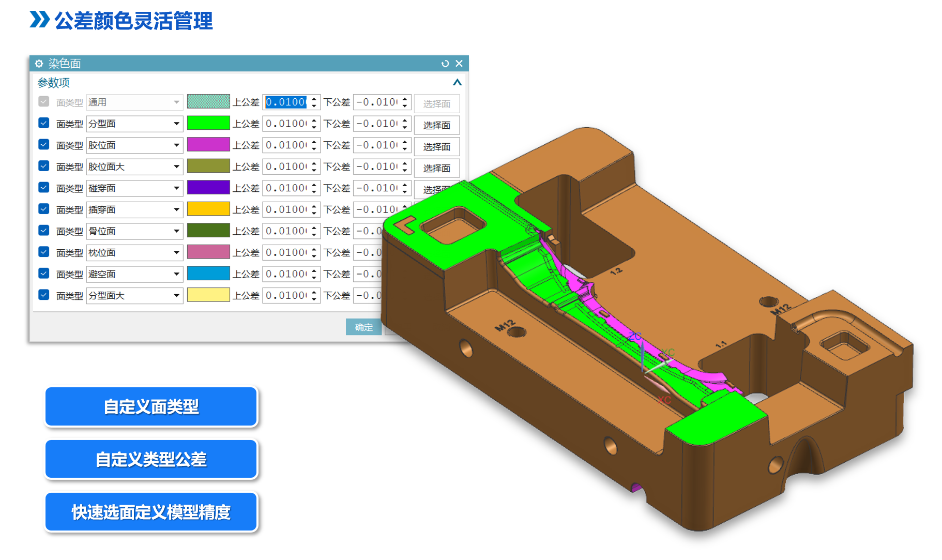Click the reset arrow icon in dialog title bar
Image resolution: width=942 pixels, height=560 pixels.
click(x=445, y=64)
